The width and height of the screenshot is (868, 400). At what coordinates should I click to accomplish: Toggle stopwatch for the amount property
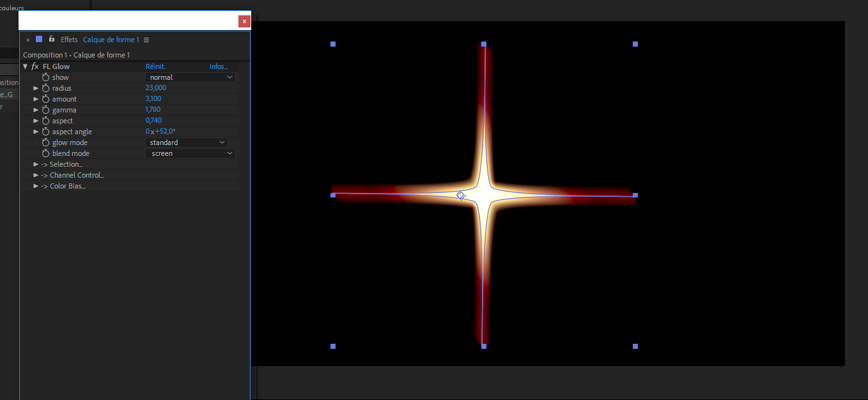45,99
